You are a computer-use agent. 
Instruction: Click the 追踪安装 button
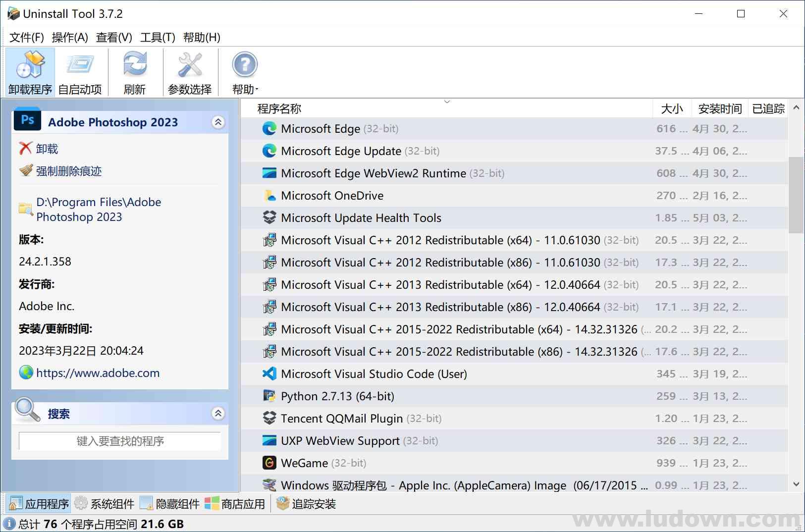307,504
